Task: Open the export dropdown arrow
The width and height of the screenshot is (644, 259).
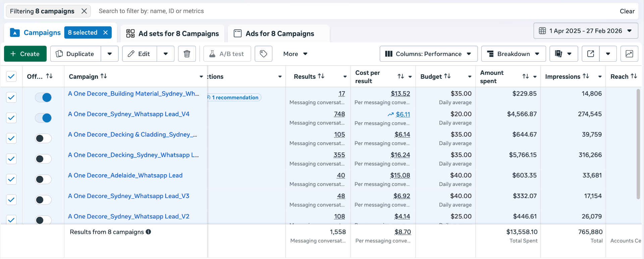Action: point(608,54)
